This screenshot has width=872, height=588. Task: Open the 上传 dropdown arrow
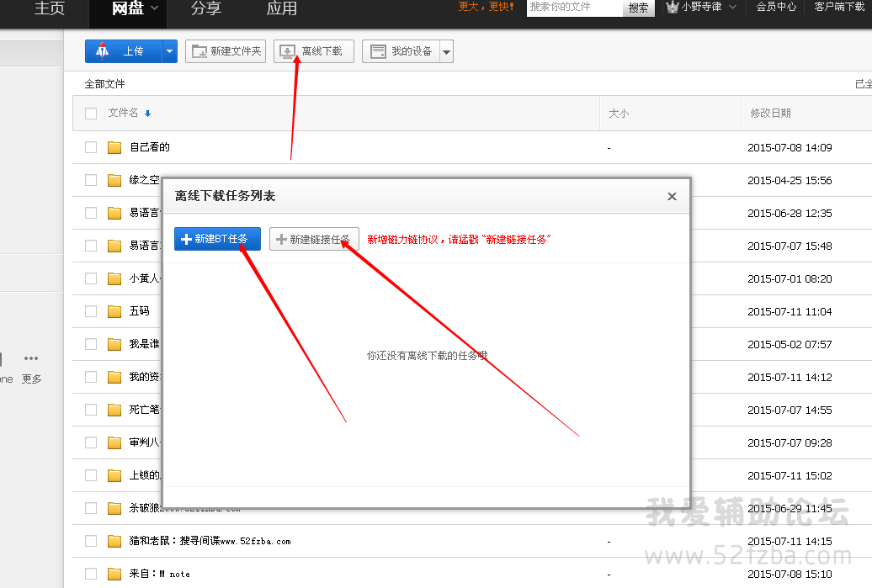tap(169, 51)
